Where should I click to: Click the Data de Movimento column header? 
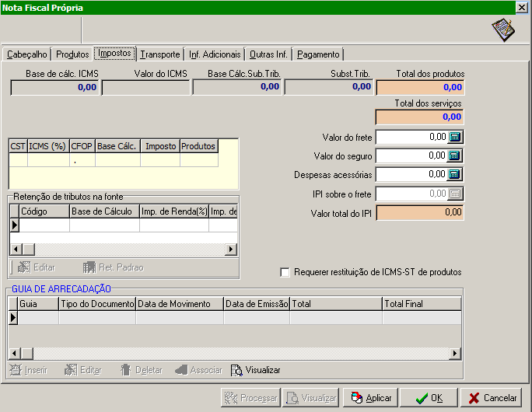[179, 304]
